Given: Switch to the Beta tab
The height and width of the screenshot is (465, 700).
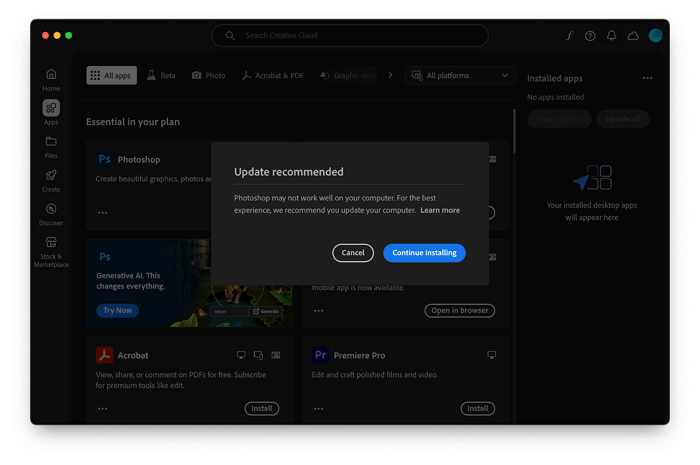Looking at the screenshot, I should 161,75.
